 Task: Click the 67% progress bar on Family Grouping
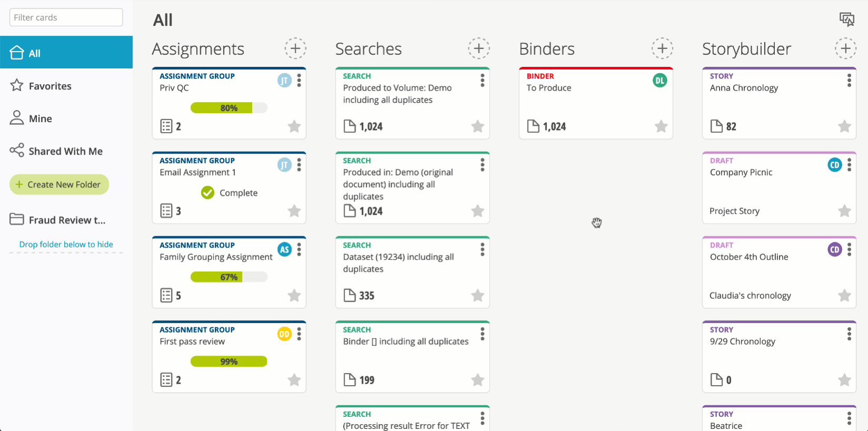coord(229,277)
